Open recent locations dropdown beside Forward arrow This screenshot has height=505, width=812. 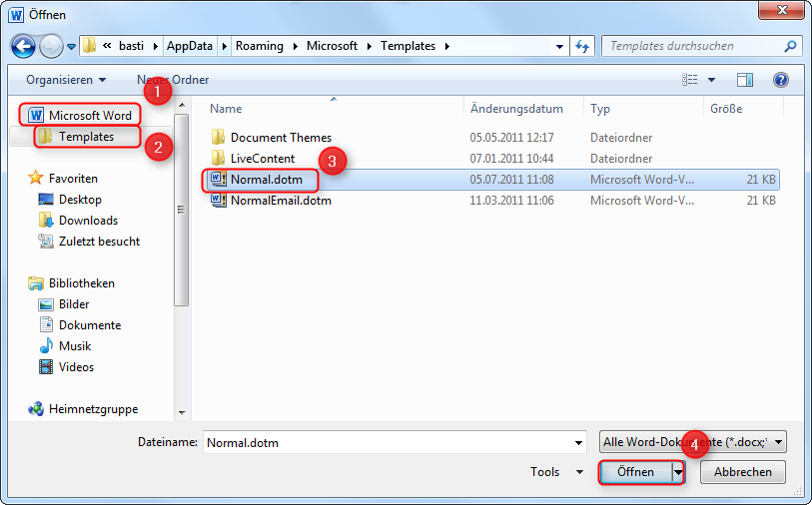(72, 47)
